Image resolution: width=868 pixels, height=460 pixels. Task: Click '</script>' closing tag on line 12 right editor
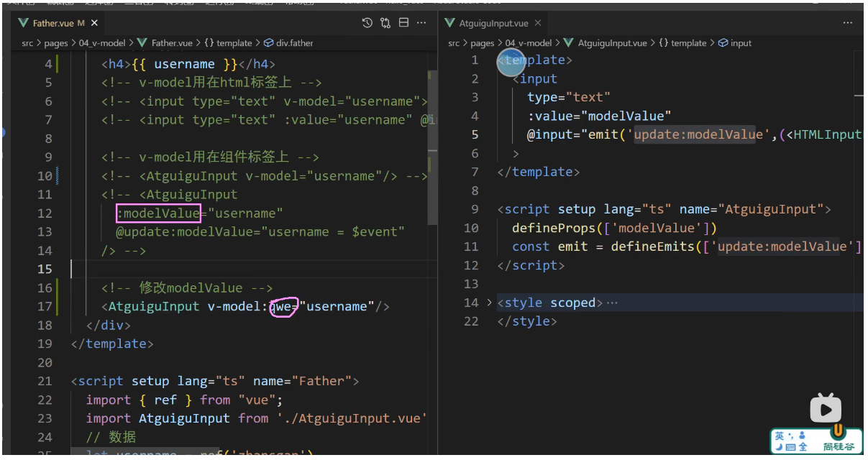pyautogui.click(x=531, y=265)
